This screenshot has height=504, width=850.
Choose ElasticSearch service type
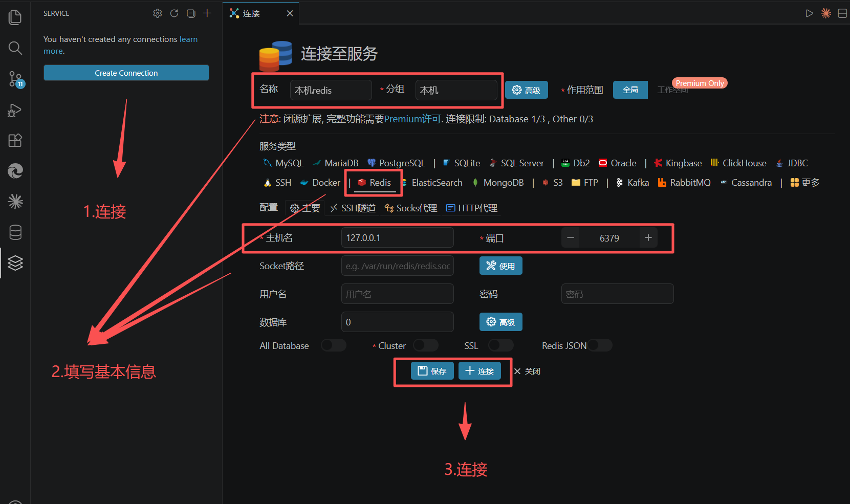click(x=432, y=183)
